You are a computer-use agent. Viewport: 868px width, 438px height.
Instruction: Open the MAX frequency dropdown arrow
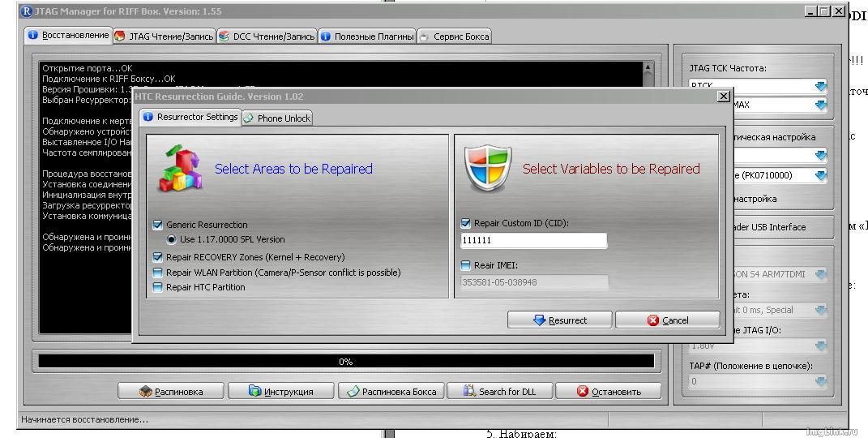click(x=820, y=105)
